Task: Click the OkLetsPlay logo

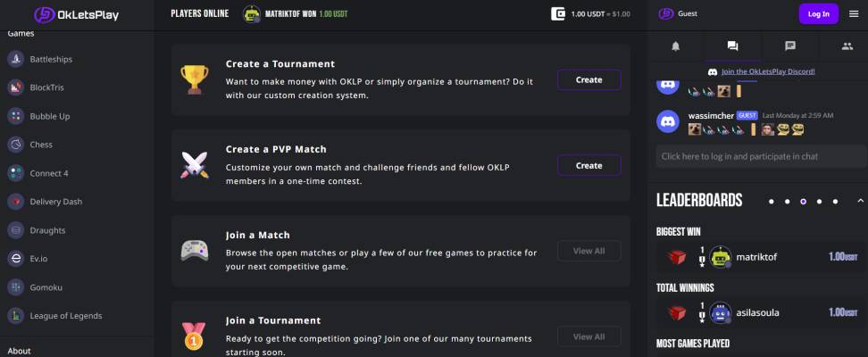Action: tap(77, 14)
